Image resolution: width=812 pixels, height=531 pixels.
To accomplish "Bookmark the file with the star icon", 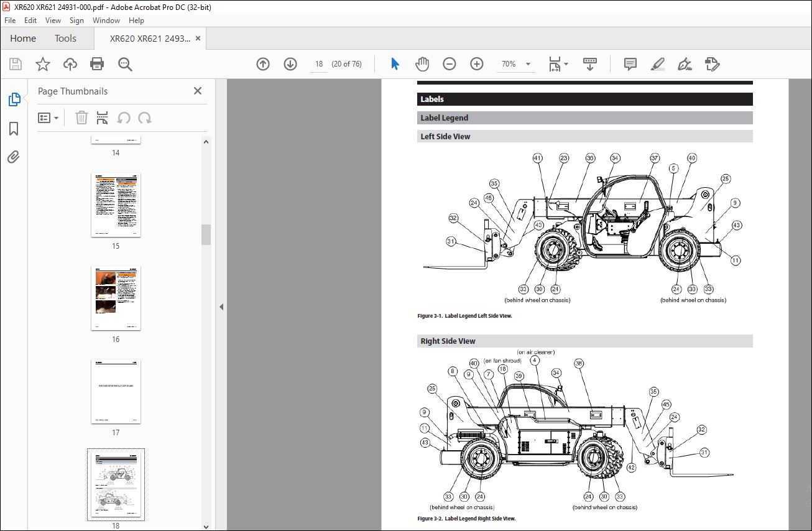I will click(43, 64).
